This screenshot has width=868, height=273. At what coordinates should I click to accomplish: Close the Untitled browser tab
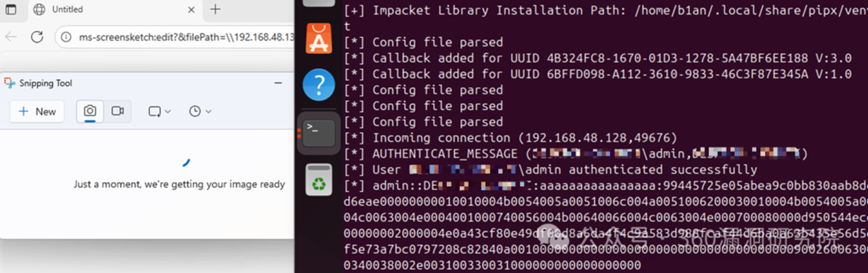tap(189, 9)
